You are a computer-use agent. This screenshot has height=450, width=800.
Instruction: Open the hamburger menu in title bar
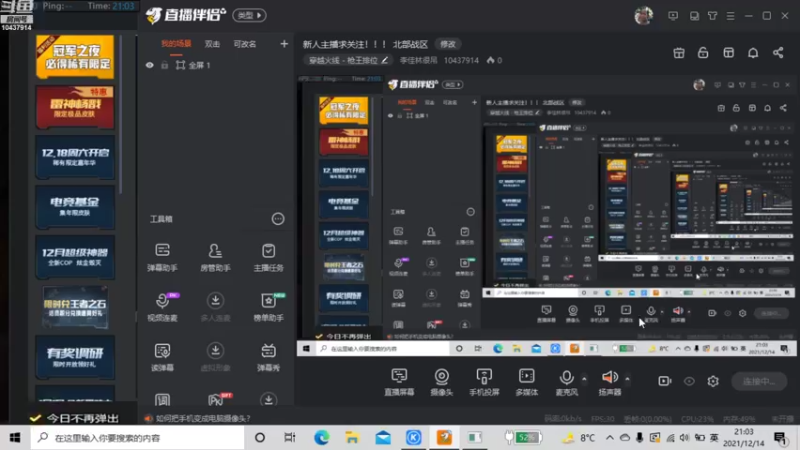(x=731, y=16)
